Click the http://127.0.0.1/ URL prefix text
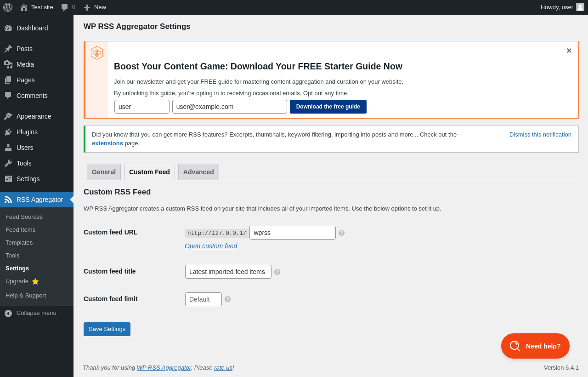This screenshot has width=588, height=377. (x=217, y=233)
